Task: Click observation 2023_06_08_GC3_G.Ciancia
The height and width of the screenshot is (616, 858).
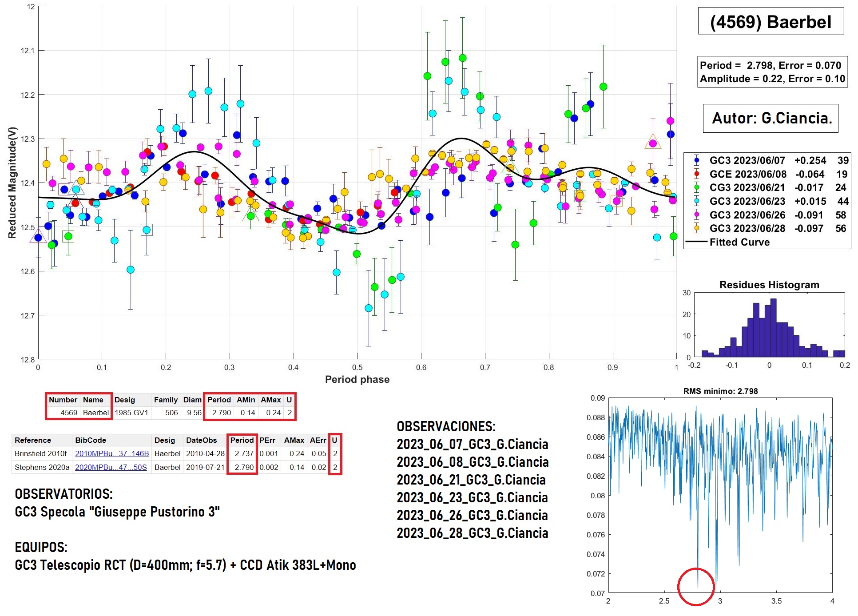Action: point(473,462)
